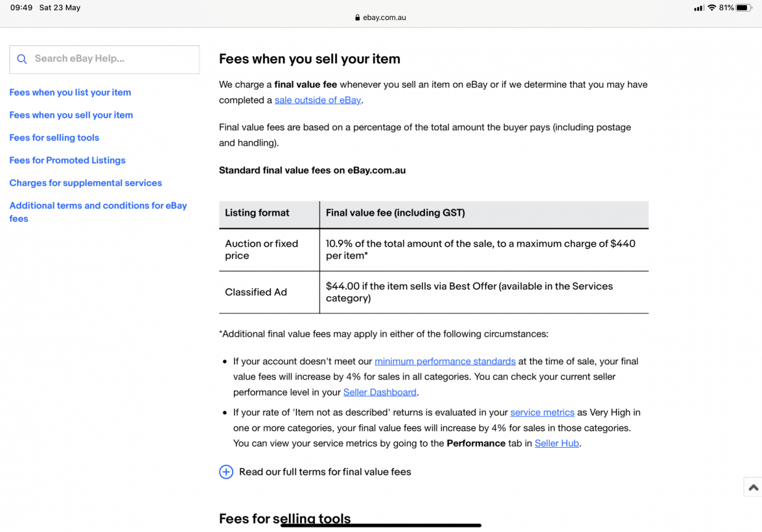Click the $44.00 Best Offer fee cell
The width and height of the screenshot is (762, 532).
484,292
